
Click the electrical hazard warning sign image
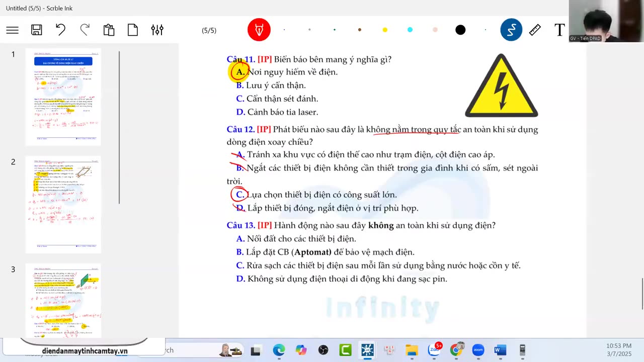click(x=501, y=85)
